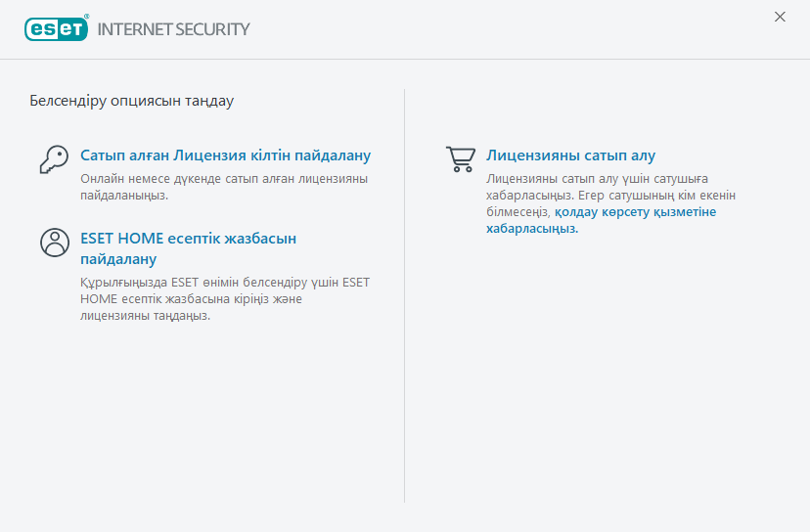Select 'ESET HOME есептік жазбасын пайдалану' option
Screen dimensions: 810x532
188,239
